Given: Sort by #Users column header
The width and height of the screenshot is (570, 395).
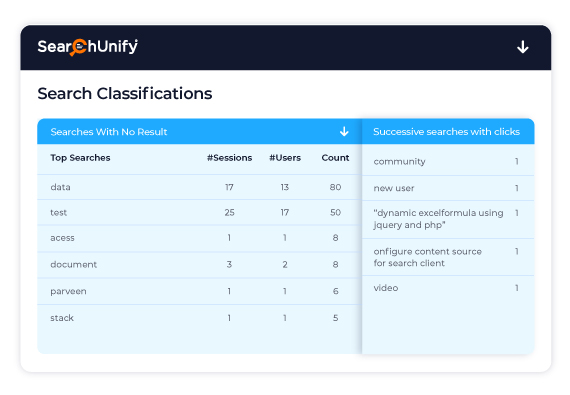Looking at the screenshot, I should click(x=285, y=158).
